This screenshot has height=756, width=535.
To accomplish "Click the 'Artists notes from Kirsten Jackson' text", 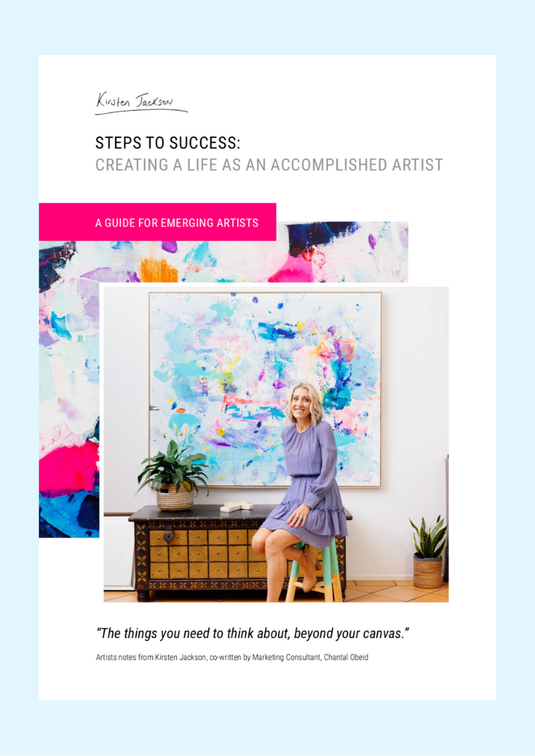I will pyautogui.click(x=152, y=657).
